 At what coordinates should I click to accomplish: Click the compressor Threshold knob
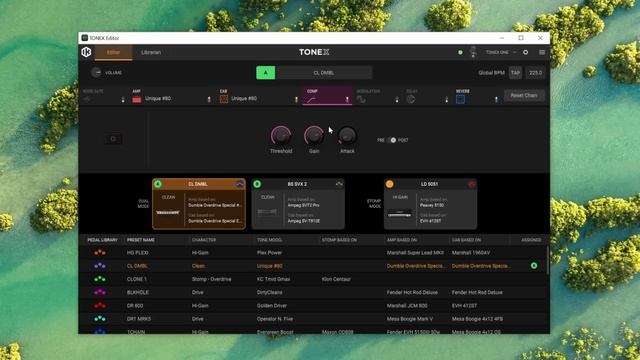(281, 136)
